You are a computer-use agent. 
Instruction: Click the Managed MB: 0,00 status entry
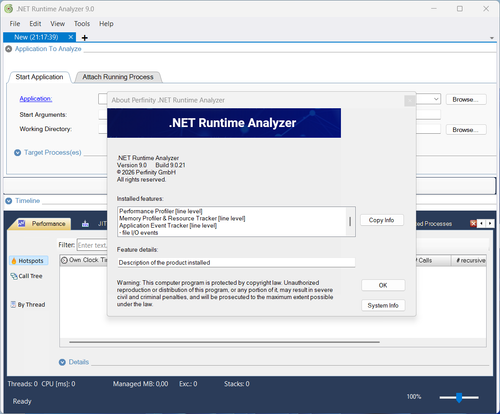(x=140, y=384)
